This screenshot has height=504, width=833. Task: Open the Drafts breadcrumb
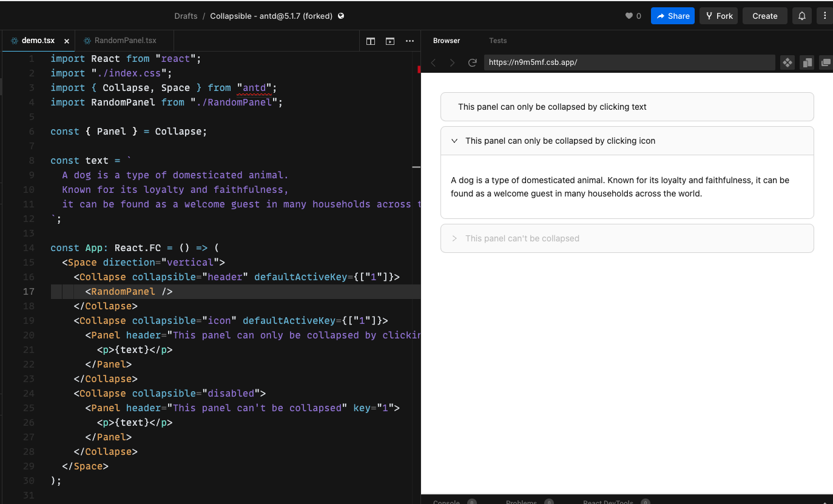click(x=186, y=16)
